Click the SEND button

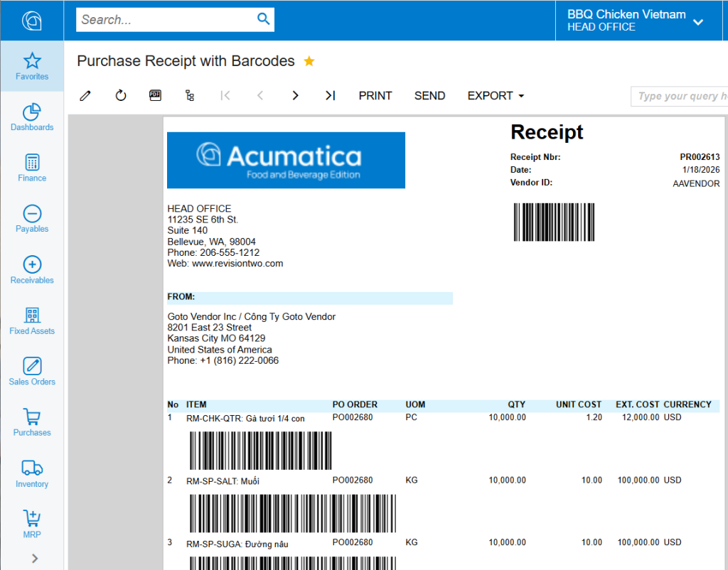(429, 96)
